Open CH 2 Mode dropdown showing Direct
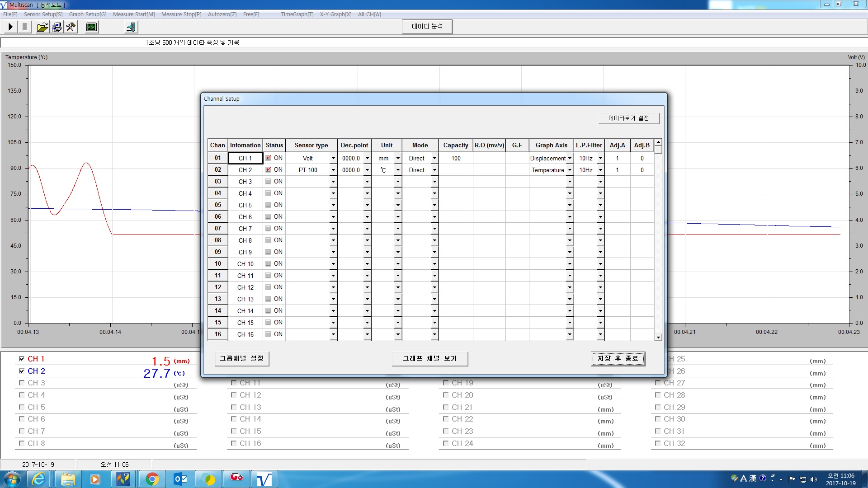The width and height of the screenshot is (868, 488). tap(434, 170)
